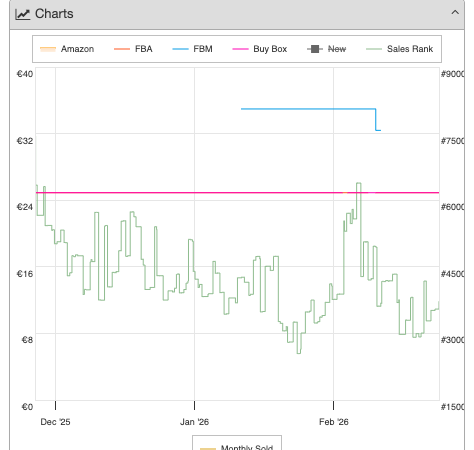Viewport: 474px width, 450px height.
Task: Click the €0 price axis label
Action: [27, 407]
